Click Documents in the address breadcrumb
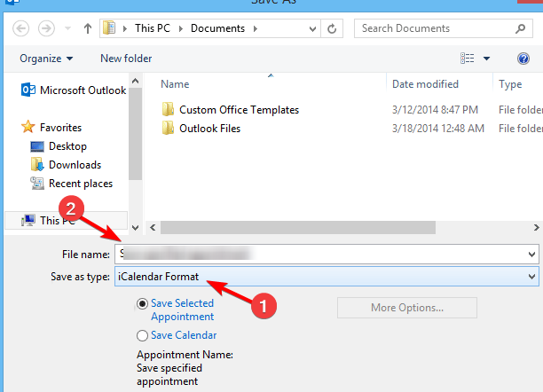The width and height of the screenshot is (543, 392). pyautogui.click(x=218, y=28)
